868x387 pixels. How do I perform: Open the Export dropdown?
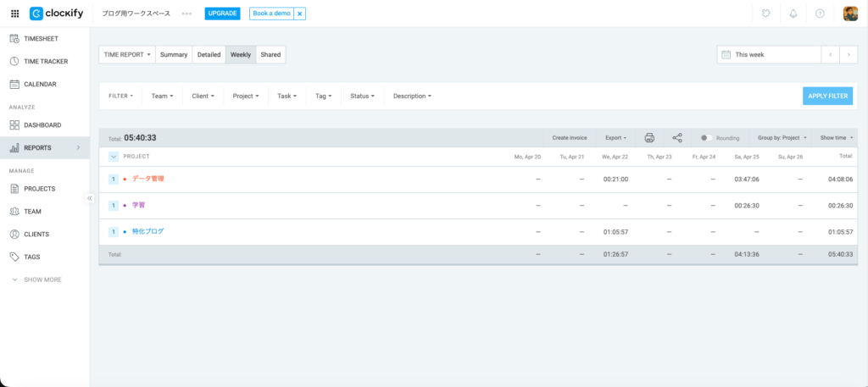click(615, 137)
